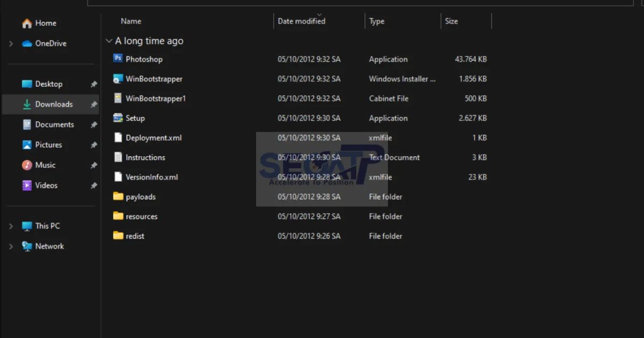Viewport: 644px width, 338px height.
Task: Collapse the 'A long time ago' group
Action: click(x=109, y=40)
